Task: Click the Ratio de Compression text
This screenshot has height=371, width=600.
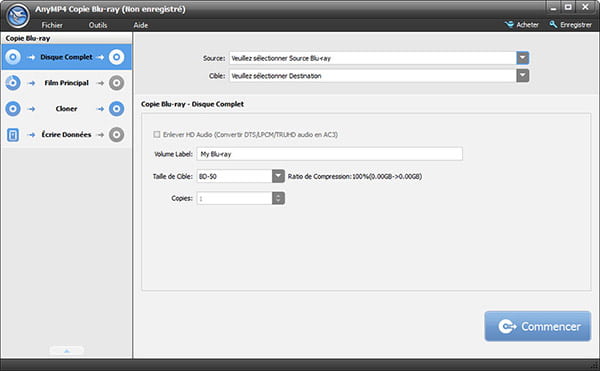Action: tap(355, 176)
